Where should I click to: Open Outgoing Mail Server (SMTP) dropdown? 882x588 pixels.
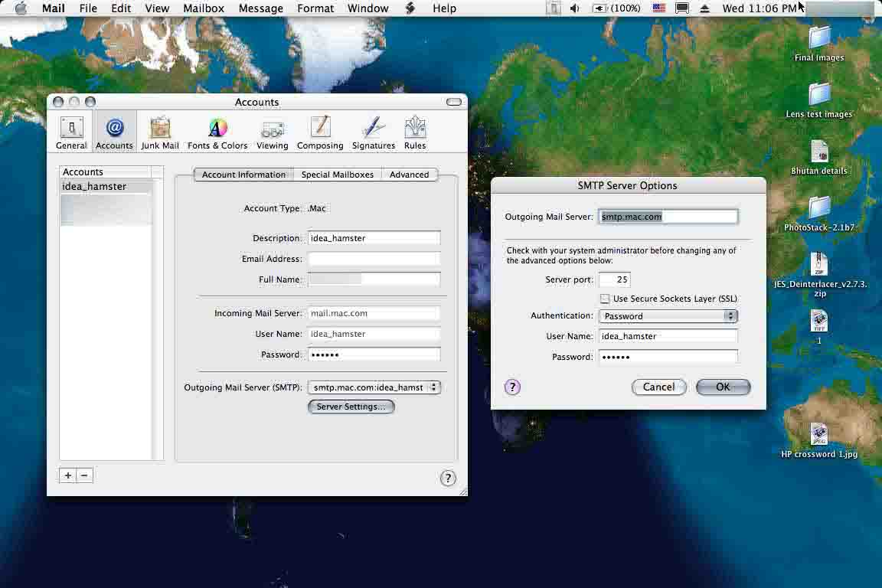[374, 387]
